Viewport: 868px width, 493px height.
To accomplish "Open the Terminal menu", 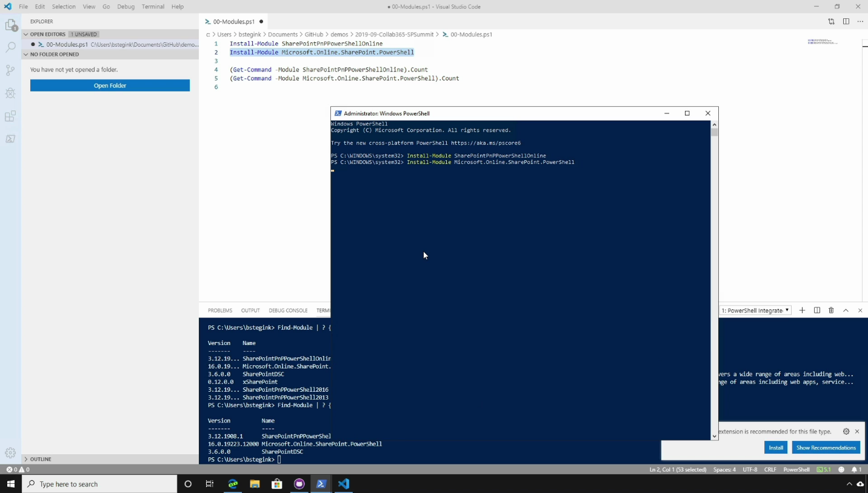I will [x=153, y=7].
